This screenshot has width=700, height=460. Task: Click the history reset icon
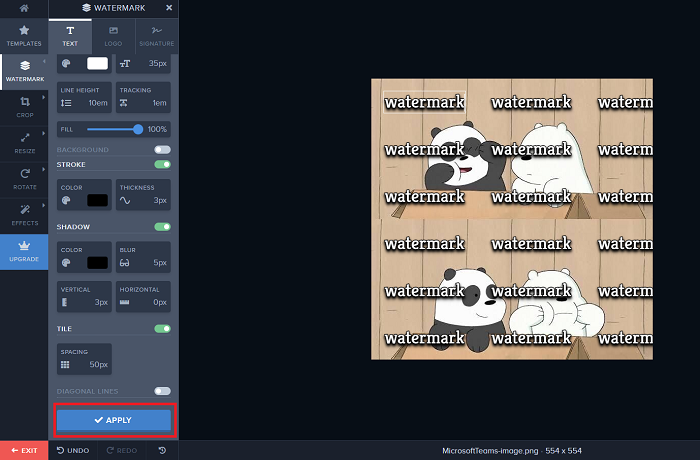click(162, 451)
